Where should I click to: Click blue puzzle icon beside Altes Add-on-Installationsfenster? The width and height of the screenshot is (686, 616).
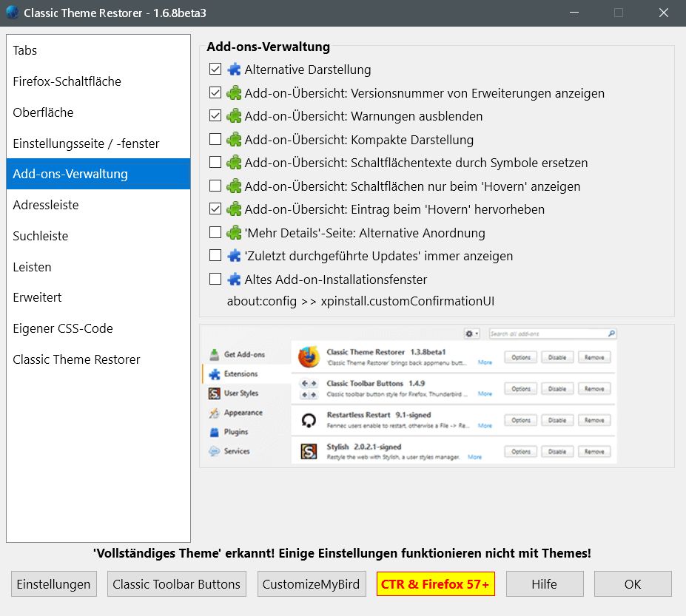click(235, 280)
